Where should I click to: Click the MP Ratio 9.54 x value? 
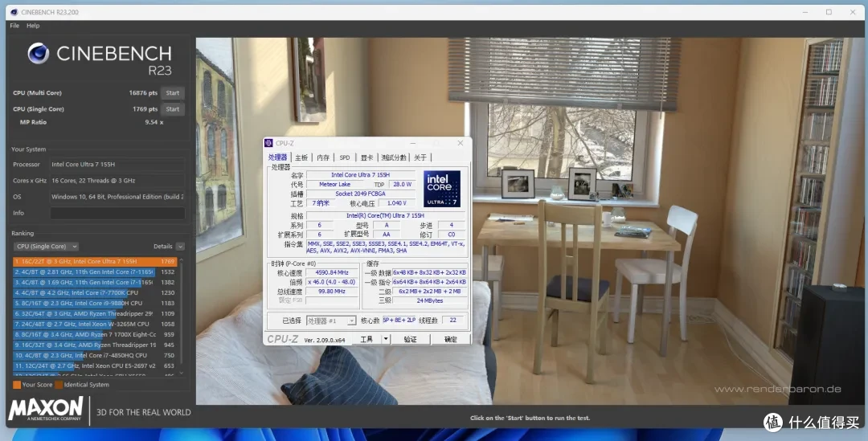tap(154, 122)
